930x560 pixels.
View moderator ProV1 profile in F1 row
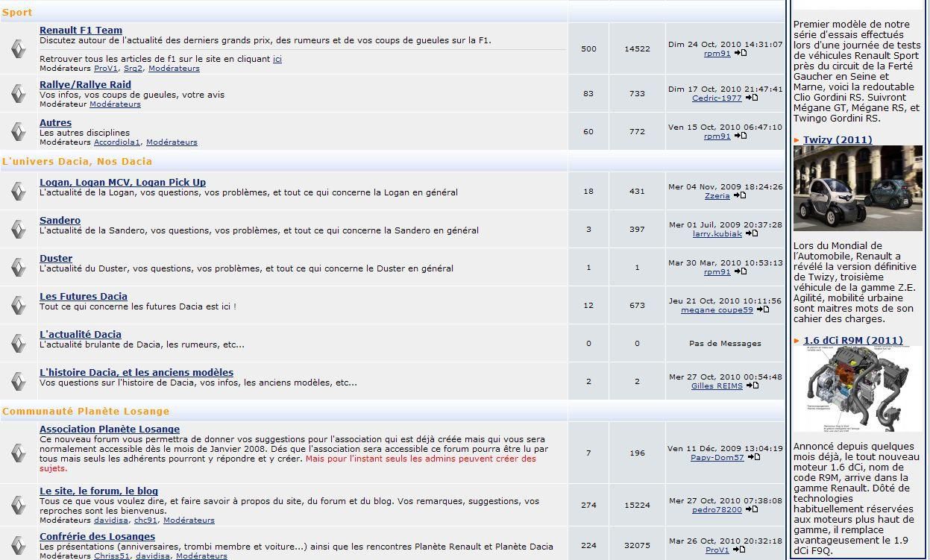106,69
